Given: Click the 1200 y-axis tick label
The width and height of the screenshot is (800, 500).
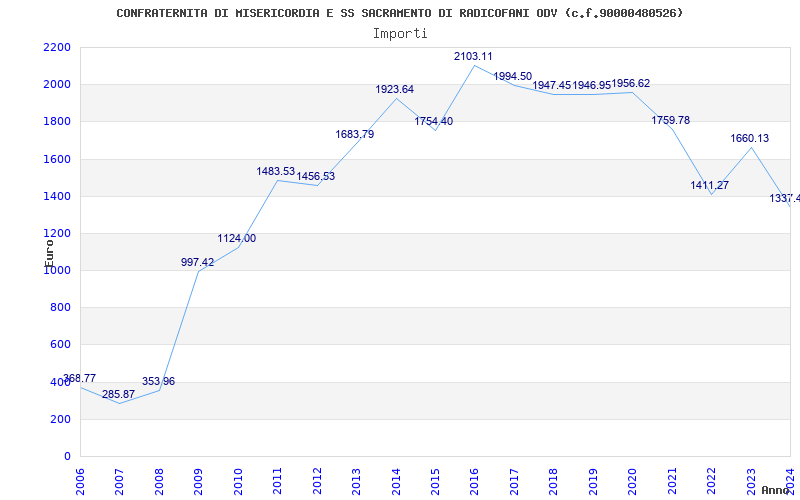Looking at the screenshot, I should point(57,234).
